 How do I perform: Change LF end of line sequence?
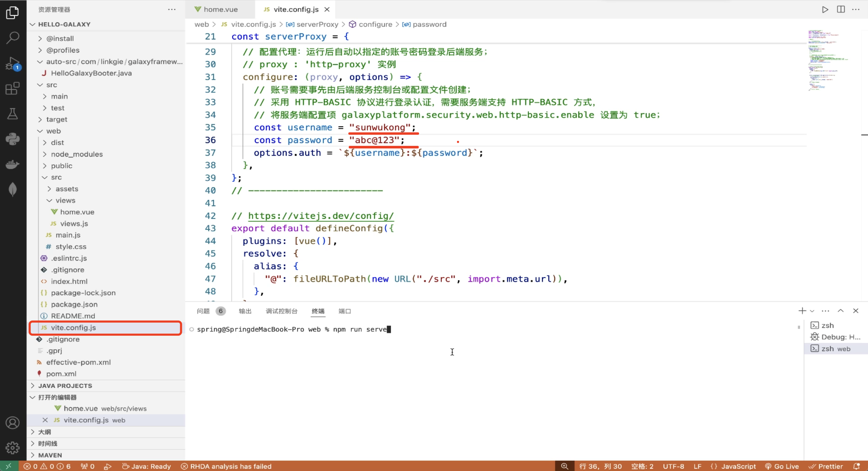pos(697,466)
